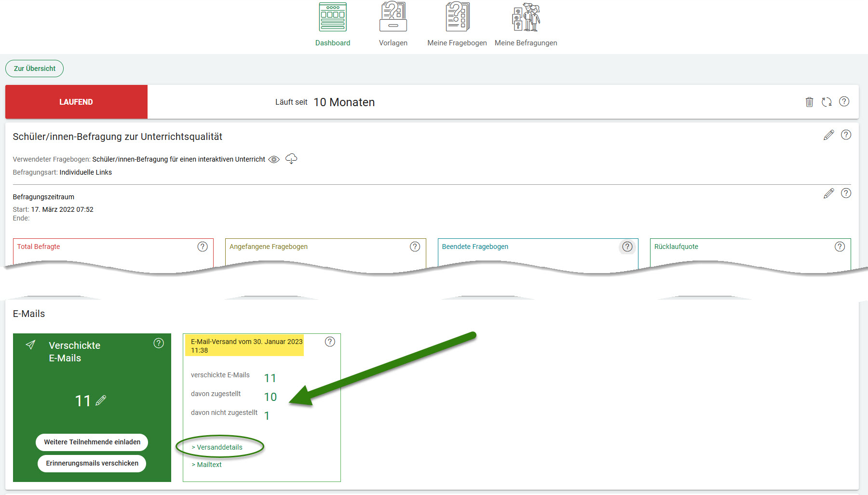Go to Dashboard menu label
The height and width of the screenshot is (495, 868).
tap(333, 43)
